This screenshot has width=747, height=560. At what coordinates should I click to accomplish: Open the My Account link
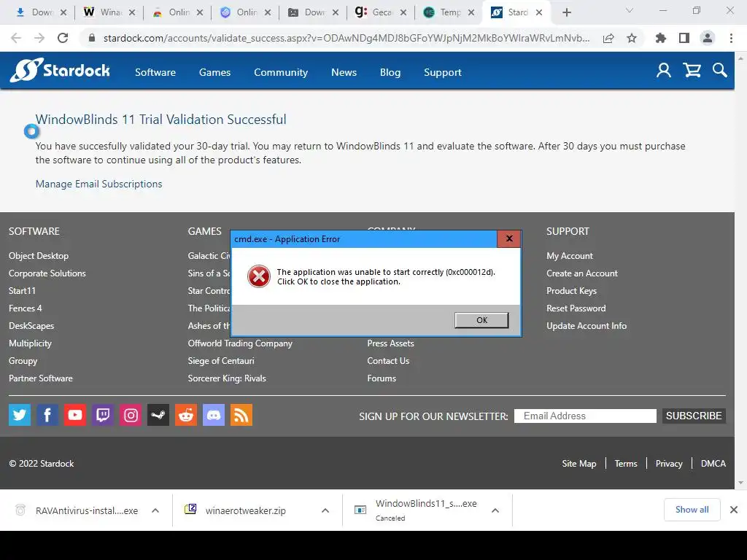569,256
